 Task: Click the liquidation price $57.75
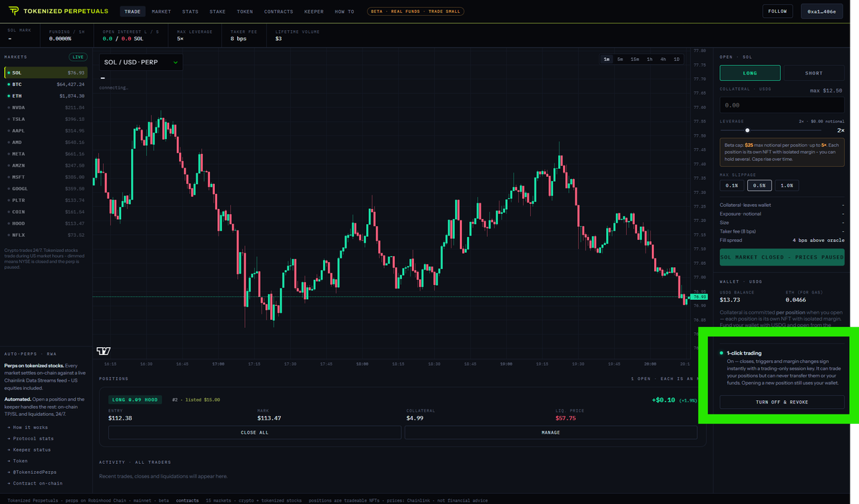[566, 418]
